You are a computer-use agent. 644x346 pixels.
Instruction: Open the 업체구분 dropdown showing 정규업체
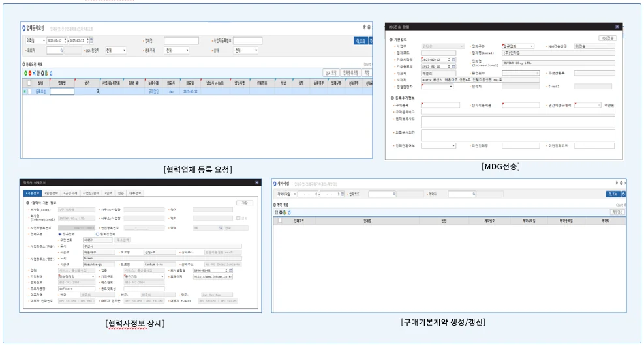click(x=518, y=46)
